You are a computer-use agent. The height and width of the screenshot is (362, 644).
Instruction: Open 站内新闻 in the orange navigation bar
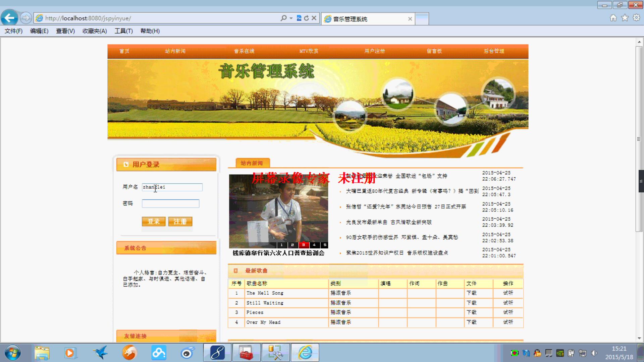point(175,51)
